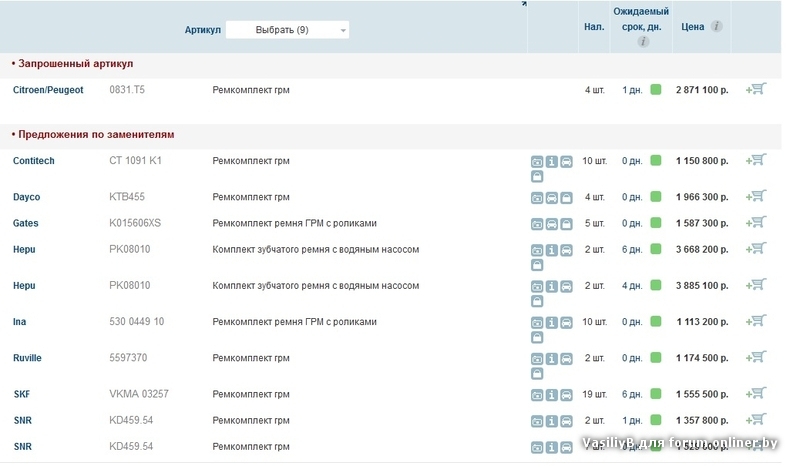
Task: Add Gates K015606XS kit to cart
Action: [756, 222]
